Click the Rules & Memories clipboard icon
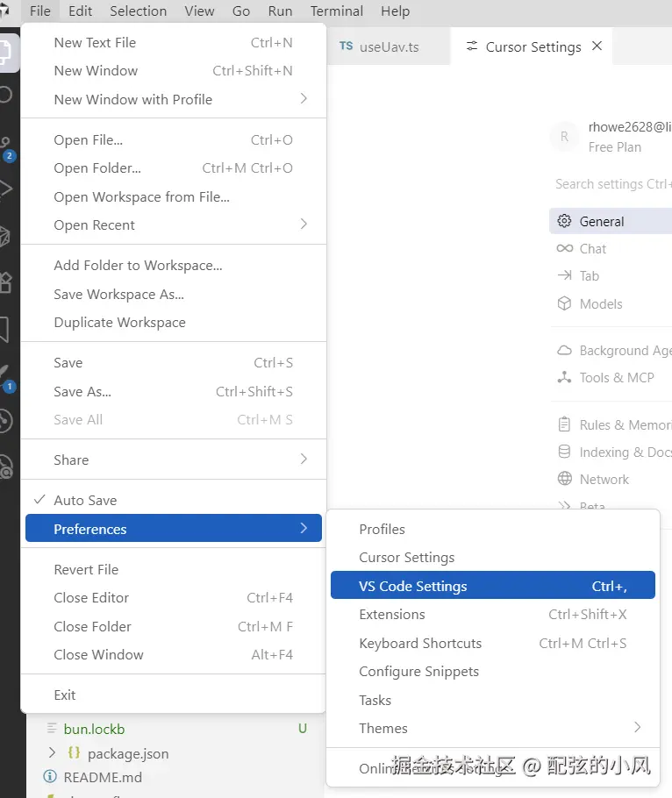The image size is (672, 798). tap(564, 424)
